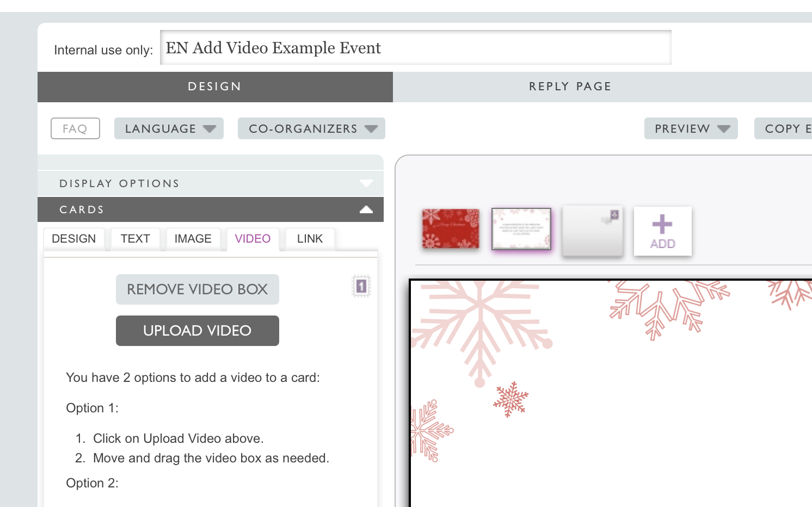Select the red Christmas card thumbnail

point(451,229)
